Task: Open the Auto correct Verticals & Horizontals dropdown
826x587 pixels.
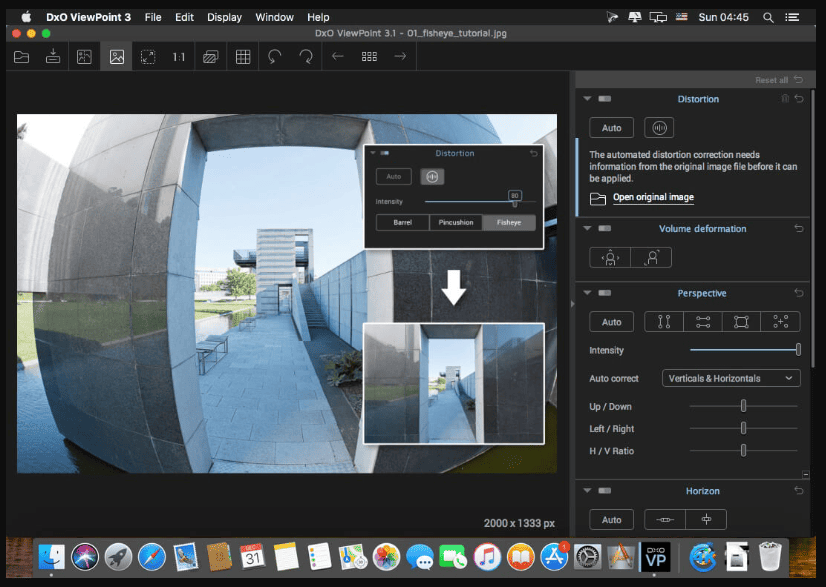Action: coord(731,378)
